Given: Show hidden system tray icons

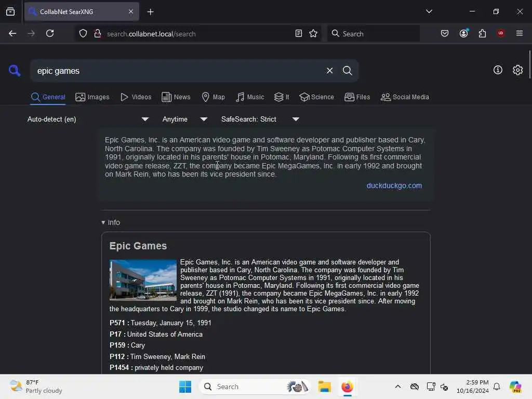Looking at the screenshot, I should [x=397, y=387].
